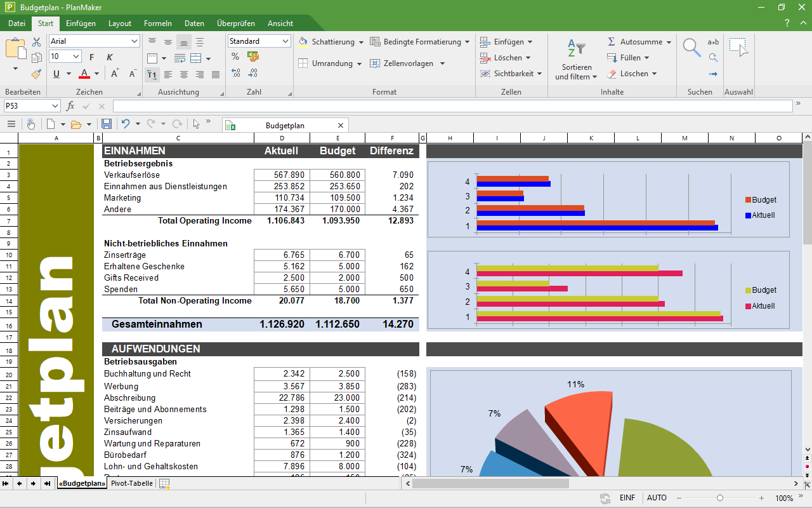Image resolution: width=812 pixels, height=508 pixels.
Task: Toggle bold with the F icon
Action: pyautogui.click(x=91, y=57)
